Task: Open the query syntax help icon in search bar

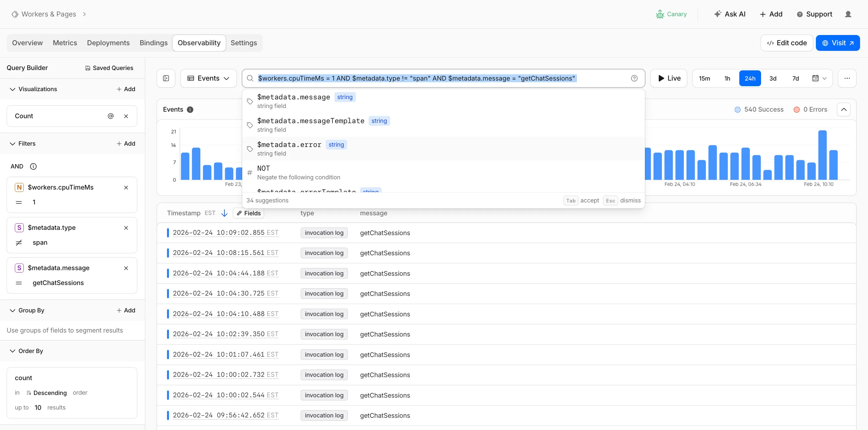Action: coord(634,78)
